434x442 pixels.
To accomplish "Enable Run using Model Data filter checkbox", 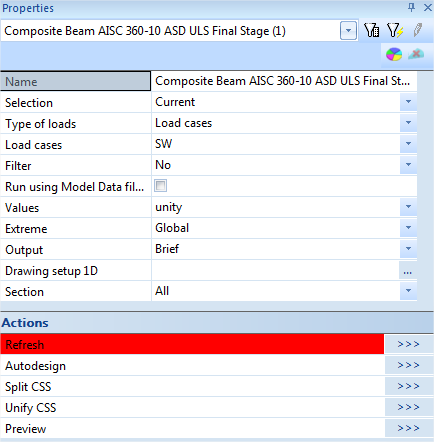I will [x=160, y=186].
